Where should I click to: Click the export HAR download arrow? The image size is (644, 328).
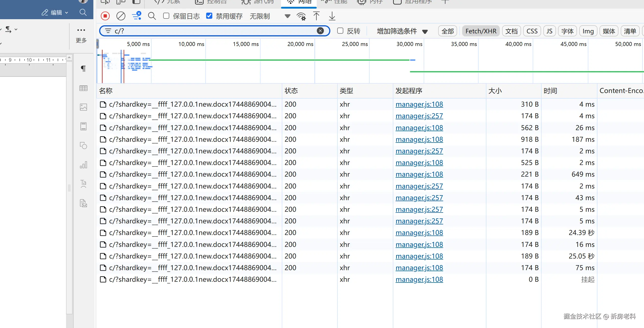coord(332,16)
